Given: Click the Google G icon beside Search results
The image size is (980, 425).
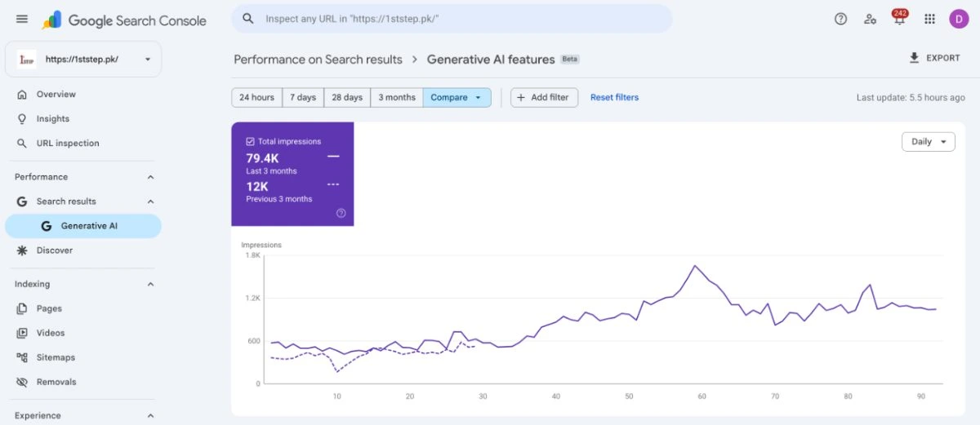Looking at the screenshot, I should 22,201.
